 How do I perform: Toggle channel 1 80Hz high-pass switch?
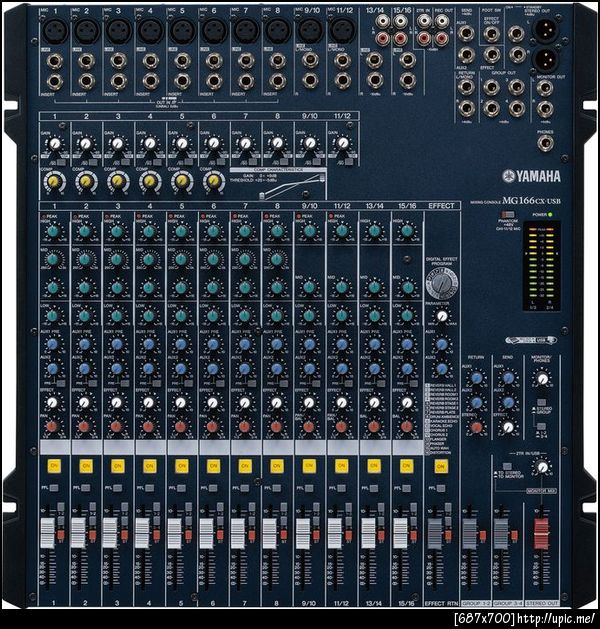coord(61,162)
